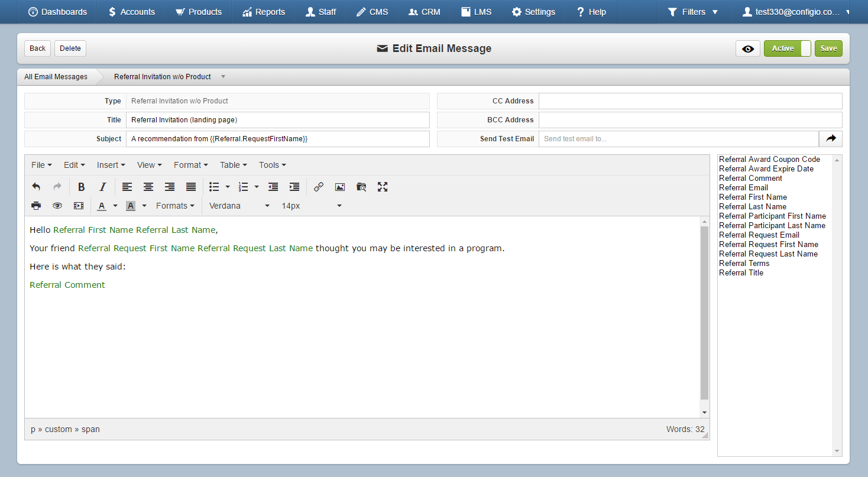
Task: Center align the text
Action: (148, 187)
